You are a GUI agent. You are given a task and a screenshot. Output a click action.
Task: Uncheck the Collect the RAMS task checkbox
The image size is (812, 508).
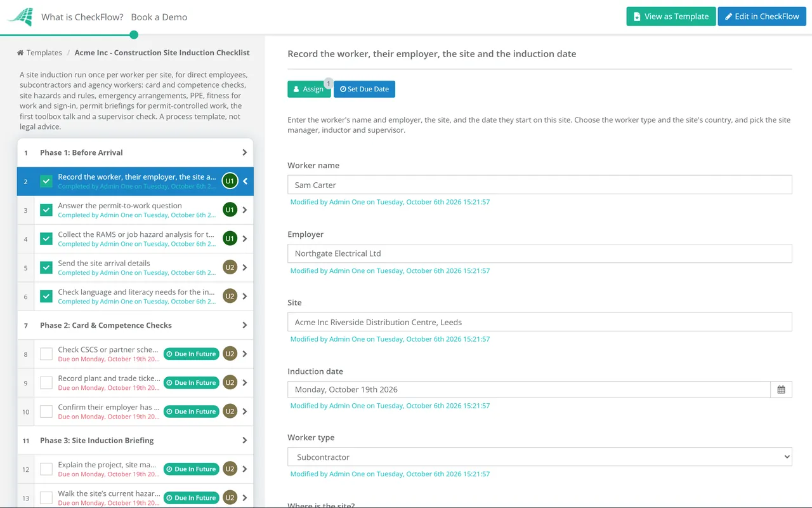point(46,239)
